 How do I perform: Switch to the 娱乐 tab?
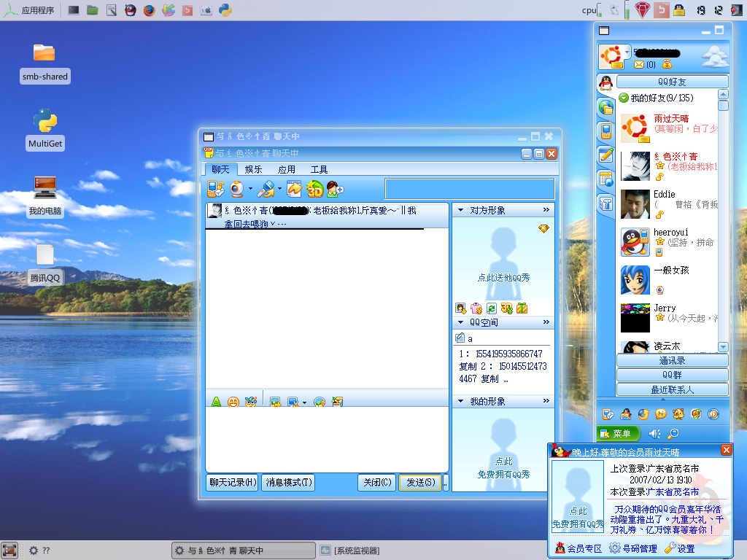point(253,169)
